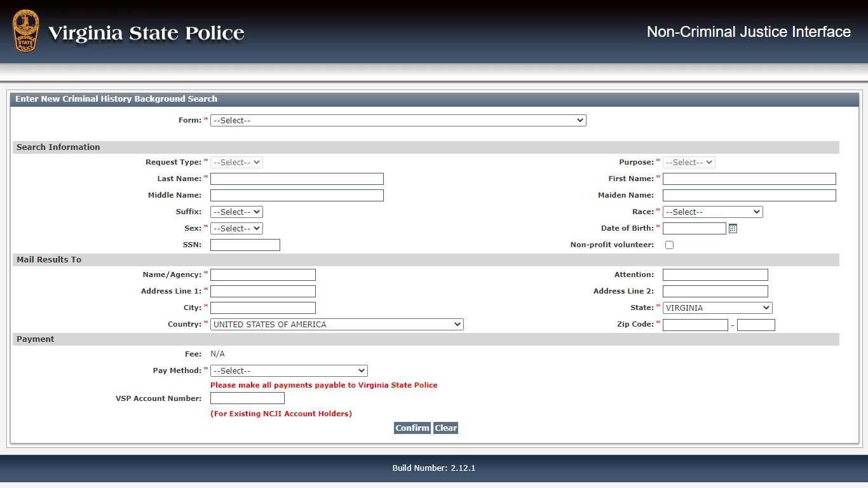The width and height of the screenshot is (868, 488).
Task: Click the Virginia State Police badge logo
Action: [x=25, y=31]
